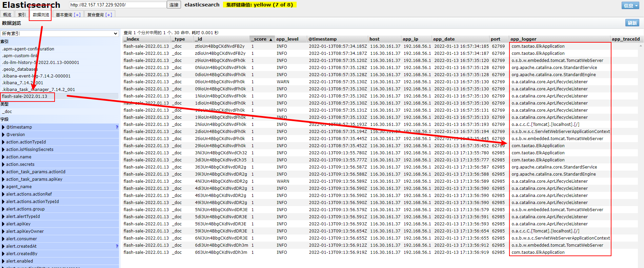Image resolution: width=644 pixels, height=268 pixels.
Task: Sort by the app_ip column header
Action: click(417, 39)
